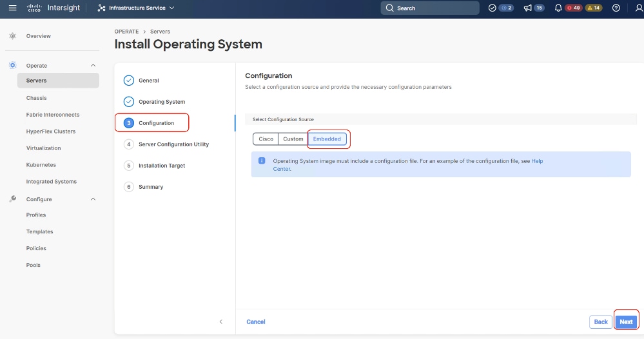Go to the Summary wizard step
Viewport: 644px width, 339px height.
click(x=151, y=187)
